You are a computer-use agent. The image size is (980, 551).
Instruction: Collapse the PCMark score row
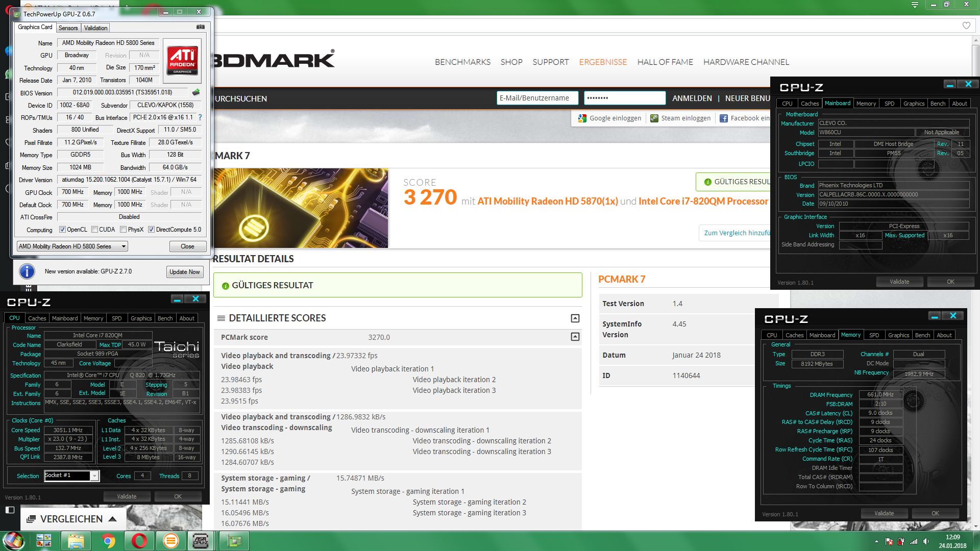[575, 337]
